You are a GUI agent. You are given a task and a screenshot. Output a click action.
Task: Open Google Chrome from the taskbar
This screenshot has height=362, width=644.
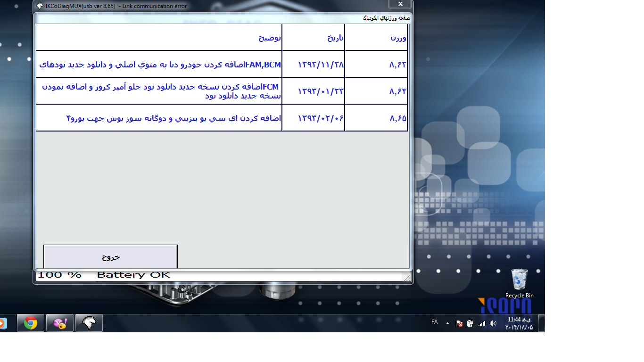(x=31, y=323)
